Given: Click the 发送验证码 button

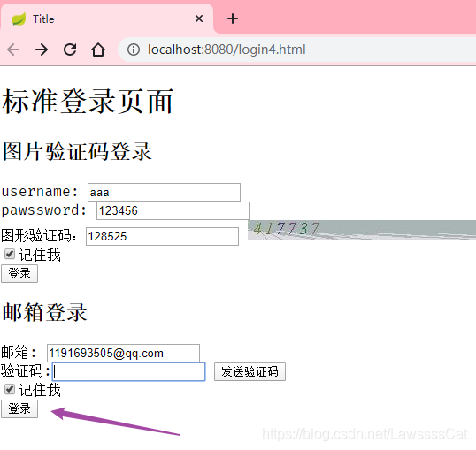Looking at the screenshot, I should (250, 371).
